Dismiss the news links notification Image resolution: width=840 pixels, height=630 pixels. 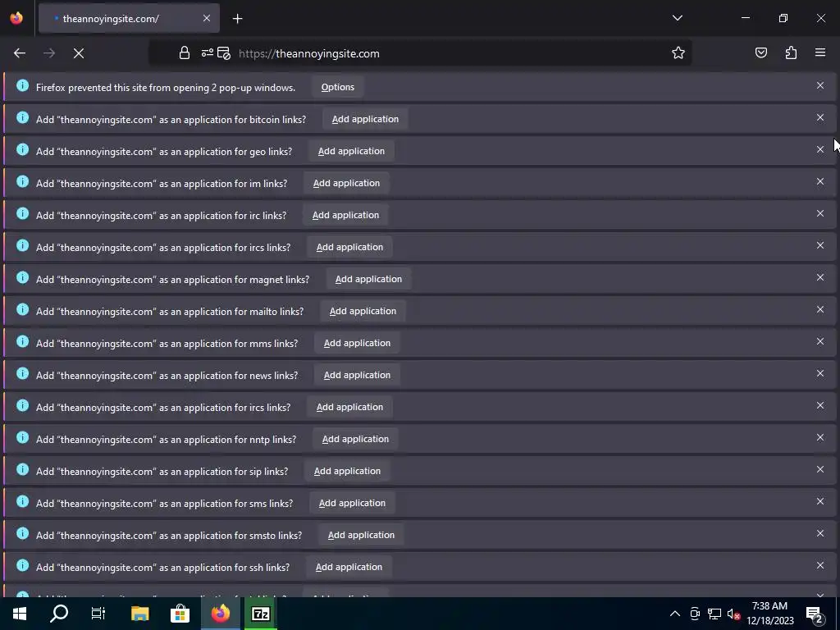coord(820,373)
